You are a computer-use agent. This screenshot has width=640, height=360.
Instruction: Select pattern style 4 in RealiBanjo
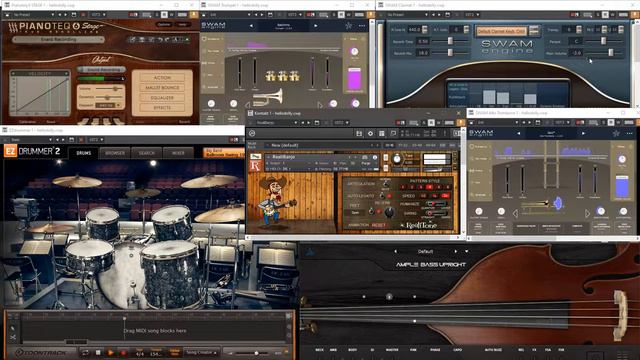pos(429,187)
